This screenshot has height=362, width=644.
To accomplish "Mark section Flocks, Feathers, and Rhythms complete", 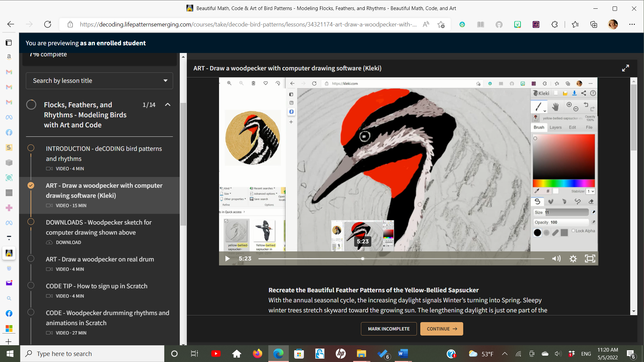I will (x=31, y=105).
